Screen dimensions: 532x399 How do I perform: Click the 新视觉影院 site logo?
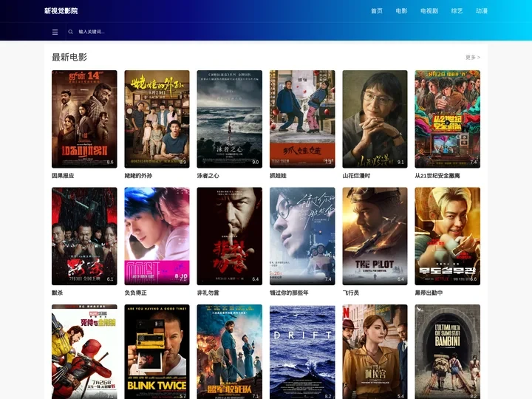61,11
